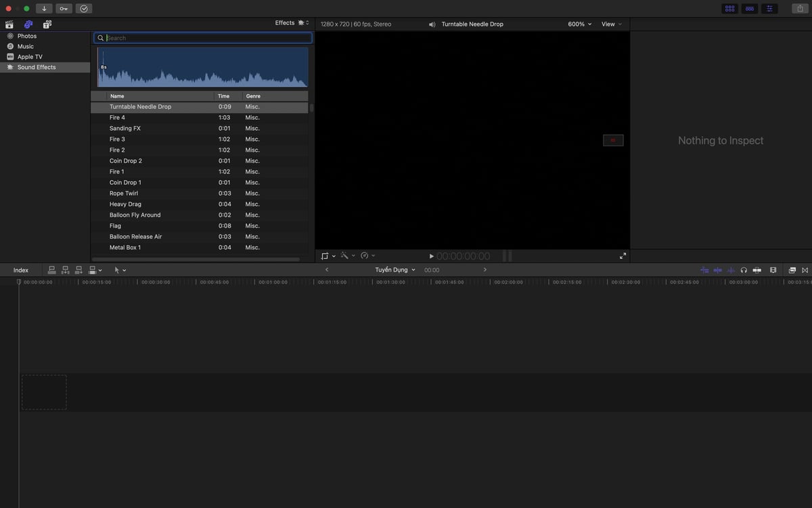Open the Titles and Generators sidebar
Viewport: 812px width, 508px height.
click(47, 24)
